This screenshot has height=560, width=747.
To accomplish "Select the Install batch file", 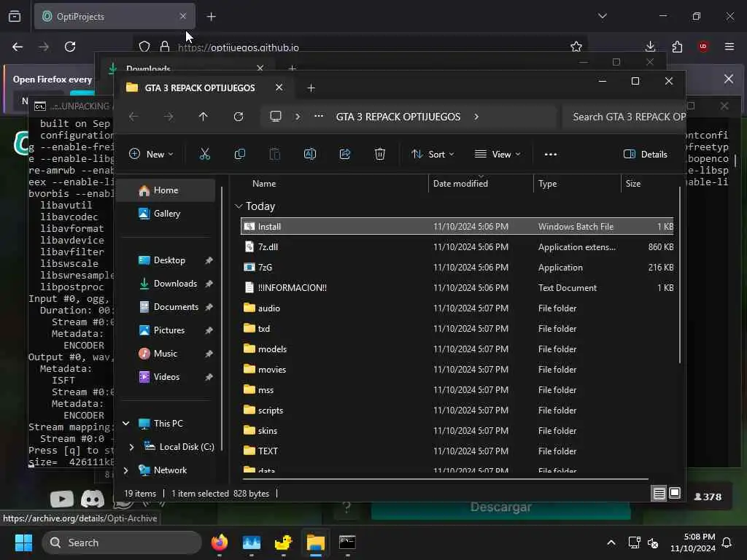I will 457,227.
